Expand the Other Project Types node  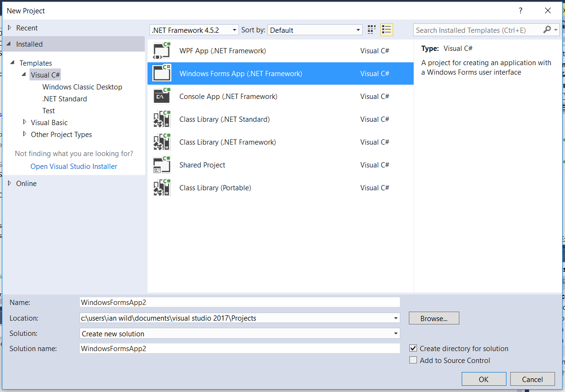pos(24,134)
